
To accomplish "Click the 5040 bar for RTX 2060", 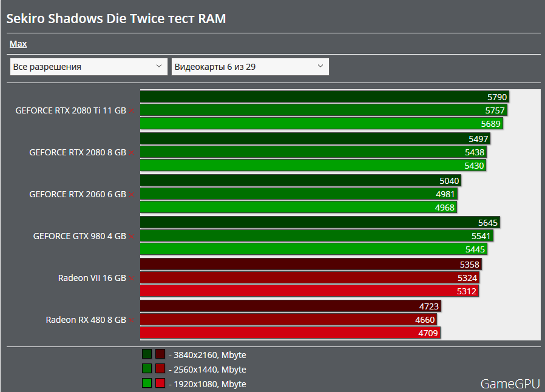I will [300, 181].
